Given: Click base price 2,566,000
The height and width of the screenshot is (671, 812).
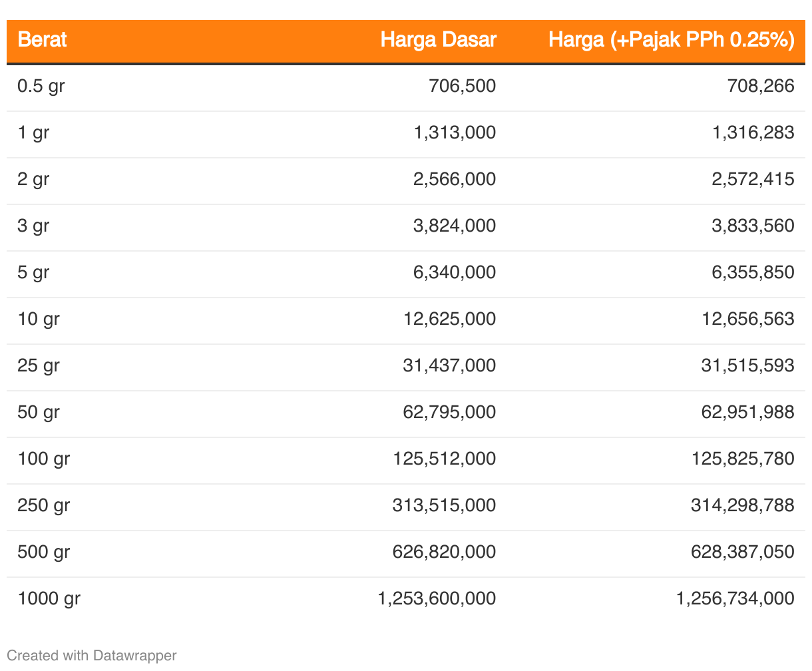Looking at the screenshot, I should 455,179.
